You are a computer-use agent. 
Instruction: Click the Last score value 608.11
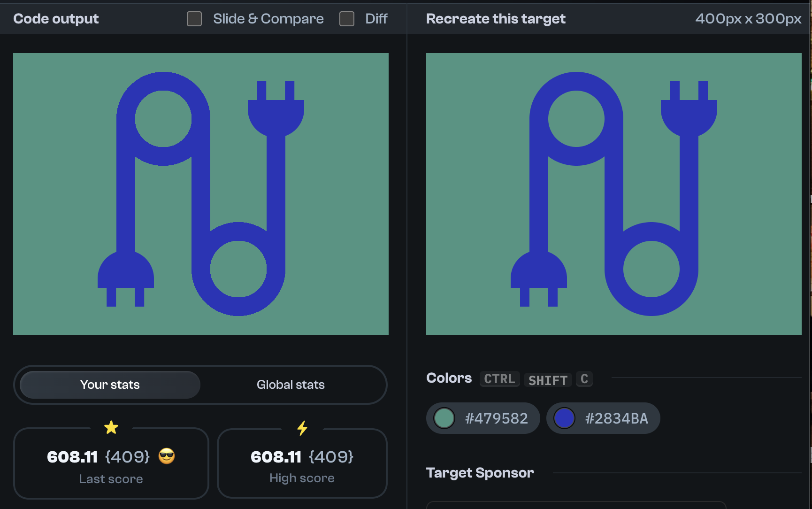72,457
